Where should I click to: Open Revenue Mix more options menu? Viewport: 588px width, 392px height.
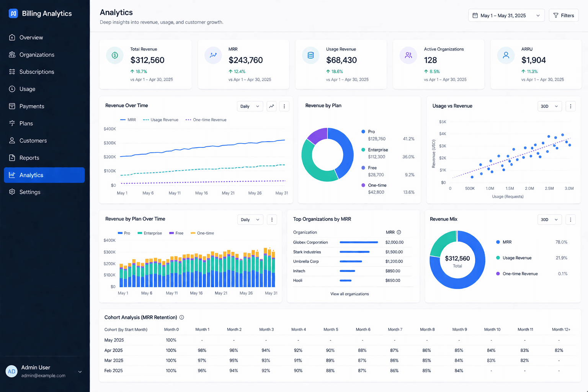(x=570, y=220)
